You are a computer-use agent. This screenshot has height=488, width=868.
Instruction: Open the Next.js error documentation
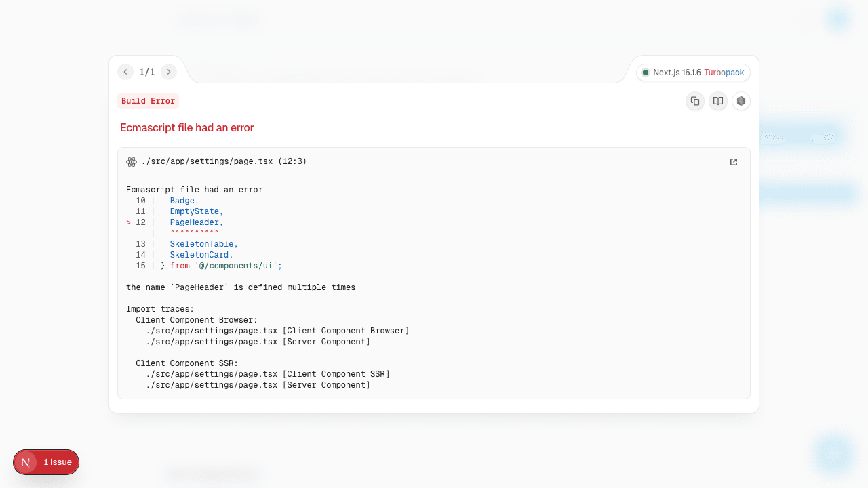717,100
